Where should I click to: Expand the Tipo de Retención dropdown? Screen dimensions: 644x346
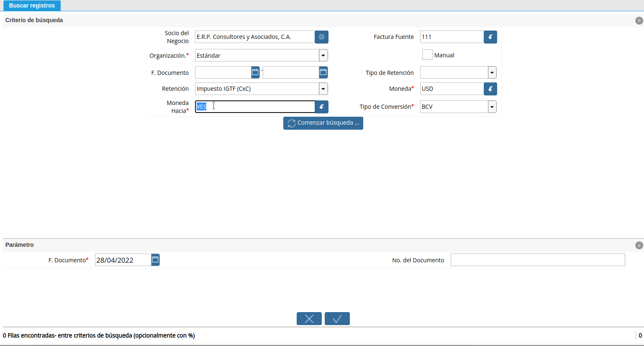pyautogui.click(x=492, y=72)
